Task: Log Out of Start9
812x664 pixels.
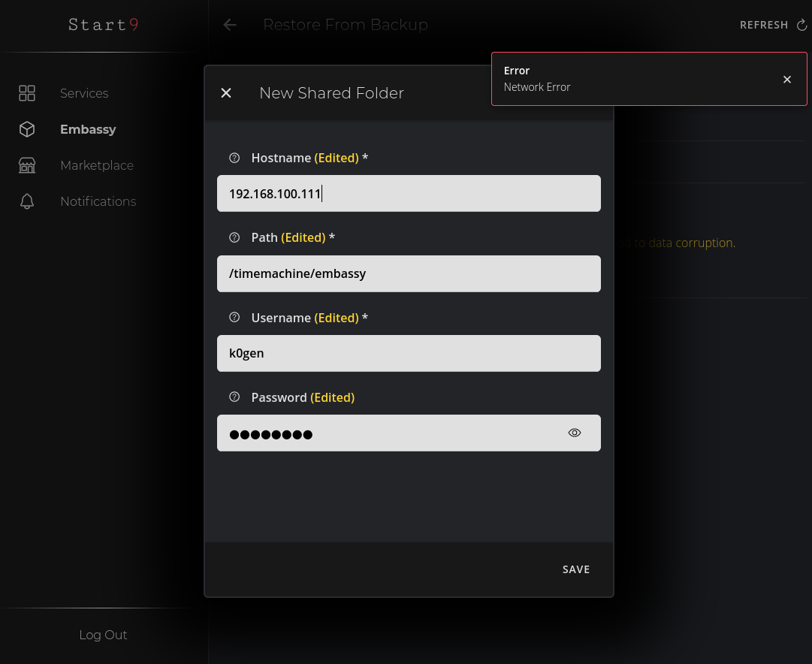Action: 103,635
